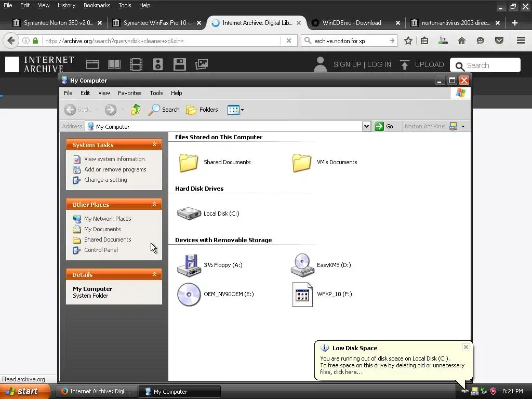Close the Low Disk Space balloon
Image resolution: width=532 pixels, height=399 pixels.
[x=466, y=347]
